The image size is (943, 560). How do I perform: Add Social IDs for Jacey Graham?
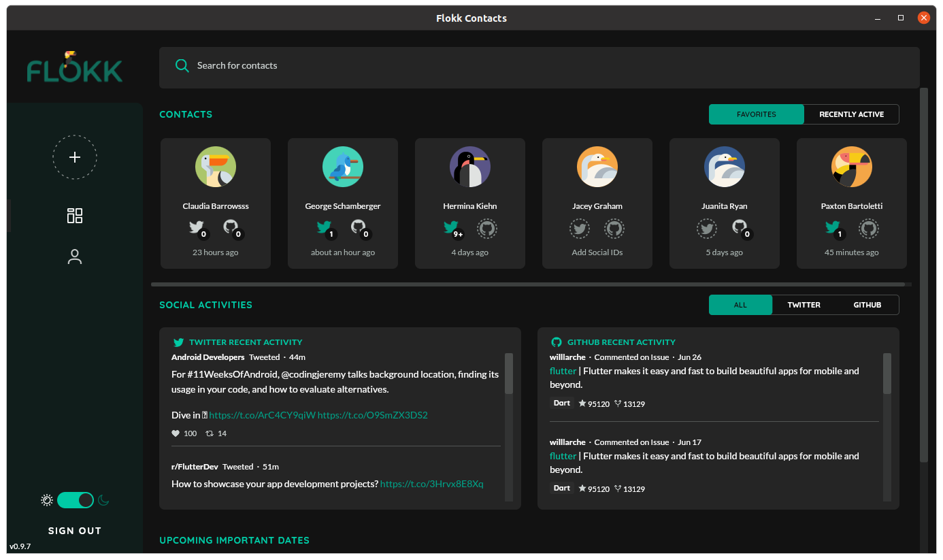click(x=597, y=252)
